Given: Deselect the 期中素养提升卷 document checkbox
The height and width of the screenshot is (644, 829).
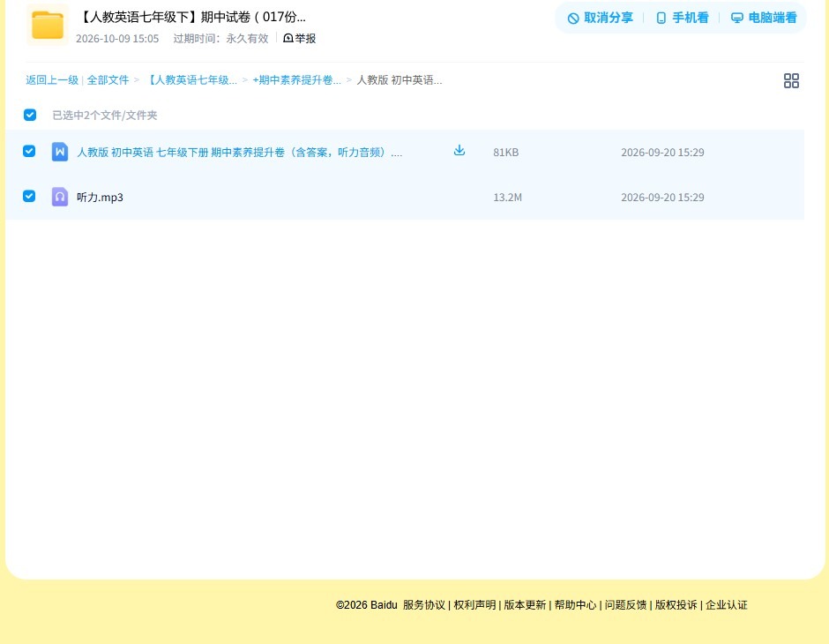Looking at the screenshot, I should pos(29,151).
